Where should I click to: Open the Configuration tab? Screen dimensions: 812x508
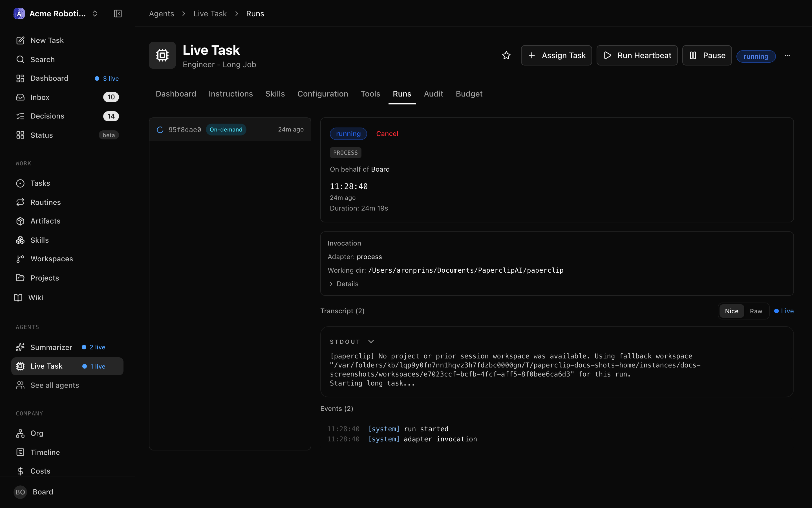[x=323, y=94]
